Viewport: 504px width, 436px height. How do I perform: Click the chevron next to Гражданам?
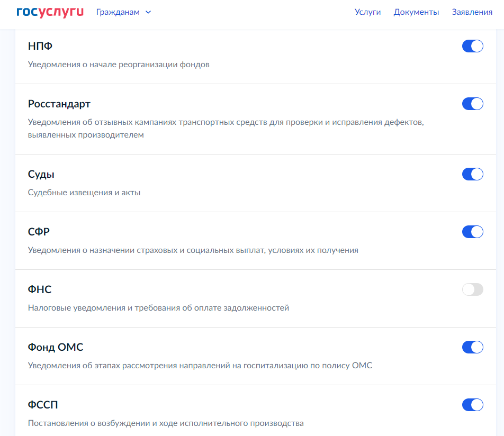click(148, 12)
